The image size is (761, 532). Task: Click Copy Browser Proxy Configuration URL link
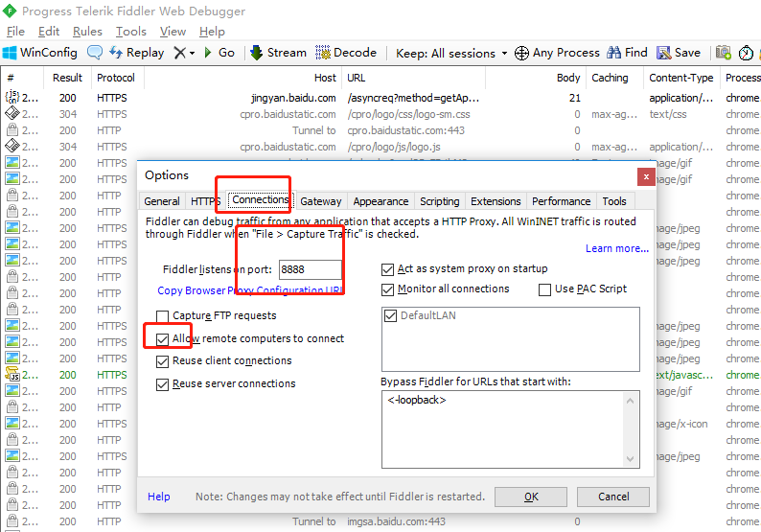[x=250, y=290]
